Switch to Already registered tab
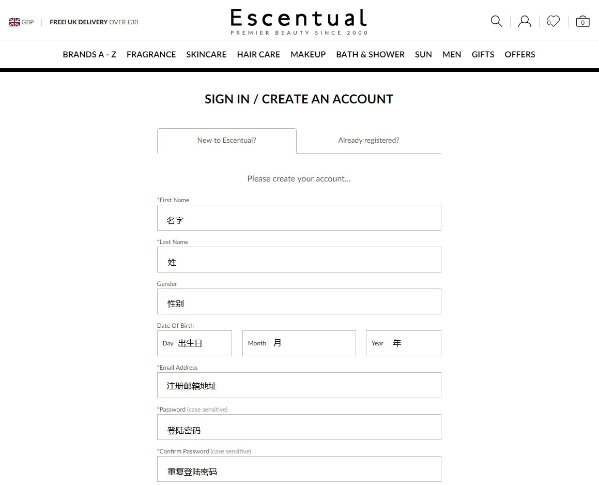599x485 pixels. pos(369,141)
